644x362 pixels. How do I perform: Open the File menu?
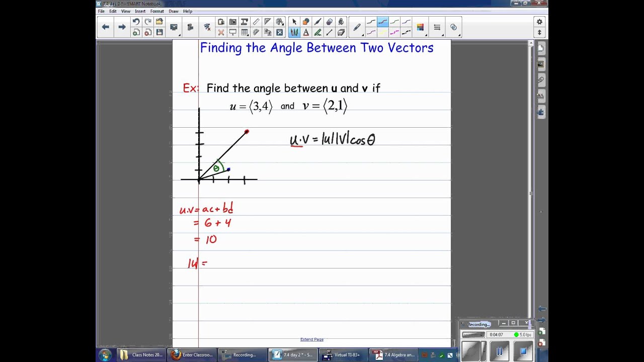click(x=102, y=11)
